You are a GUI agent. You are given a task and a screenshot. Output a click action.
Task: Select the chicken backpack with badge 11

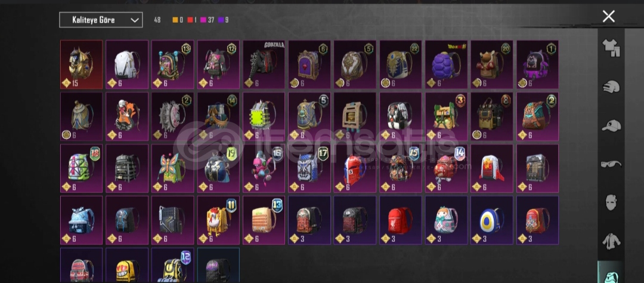[218, 220]
